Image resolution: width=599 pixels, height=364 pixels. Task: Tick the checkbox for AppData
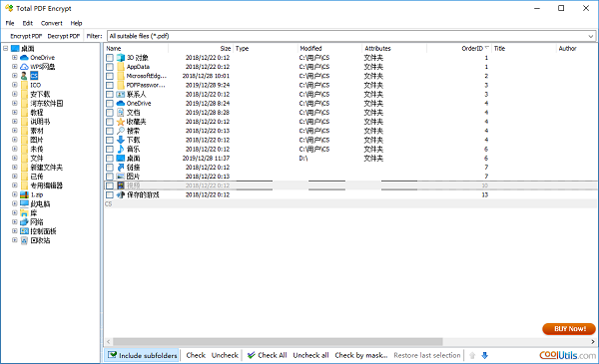coord(110,67)
